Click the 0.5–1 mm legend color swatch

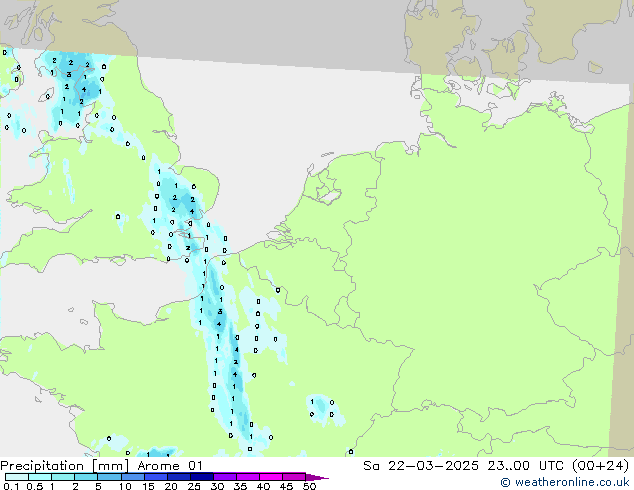coord(40,477)
